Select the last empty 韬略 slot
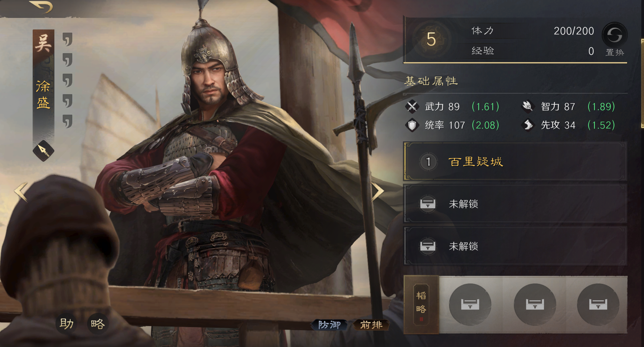 (598, 304)
